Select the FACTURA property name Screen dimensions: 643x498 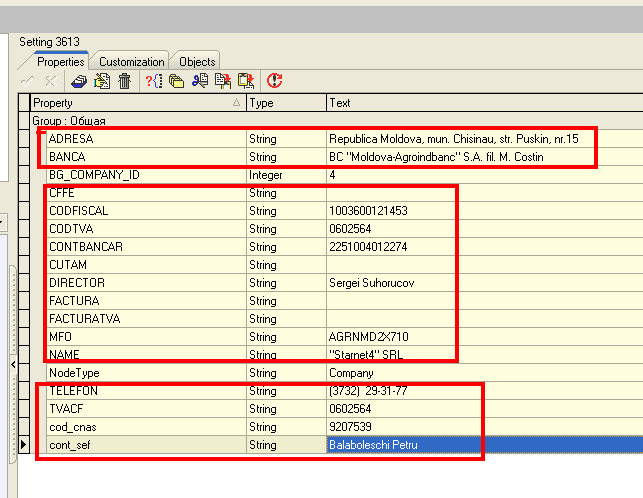tap(74, 301)
